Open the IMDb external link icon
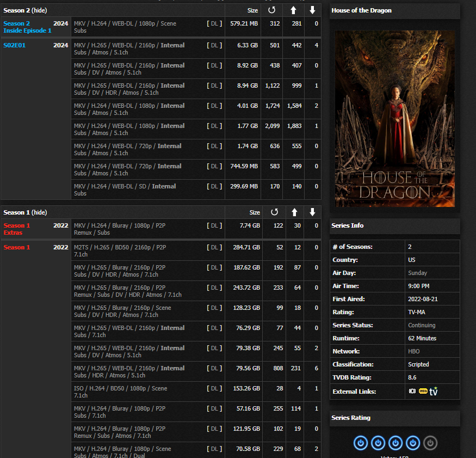The width and height of the screenshot is (476, 458). [423, 391]
